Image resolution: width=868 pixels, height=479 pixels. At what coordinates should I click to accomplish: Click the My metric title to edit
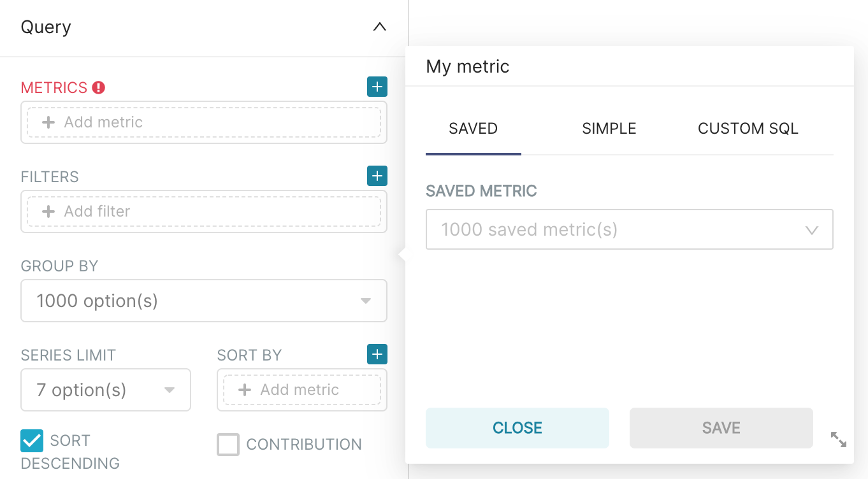[x=468, y=66]
